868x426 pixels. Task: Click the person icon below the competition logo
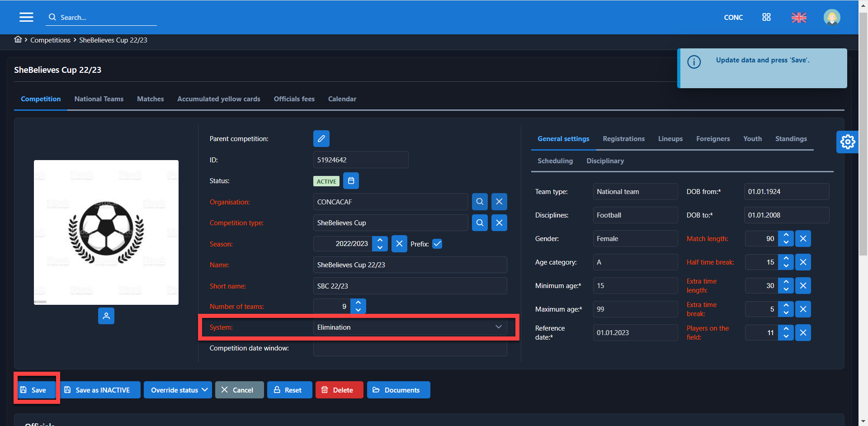[106, 316]
